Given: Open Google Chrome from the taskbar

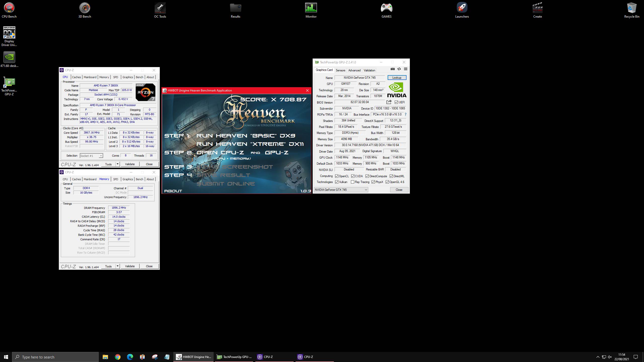Looking at the screenshot, I should click(118, 357).
